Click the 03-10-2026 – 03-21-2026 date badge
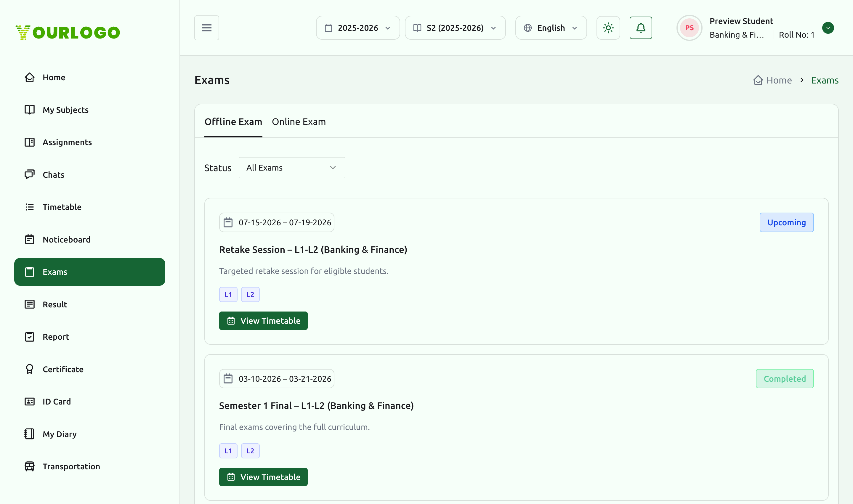 pos(277,379)
